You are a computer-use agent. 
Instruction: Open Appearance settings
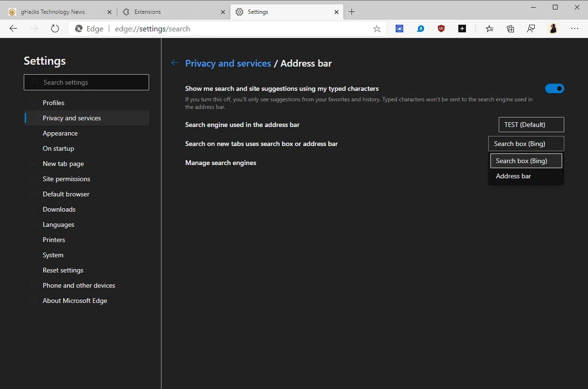pos(86,133)
